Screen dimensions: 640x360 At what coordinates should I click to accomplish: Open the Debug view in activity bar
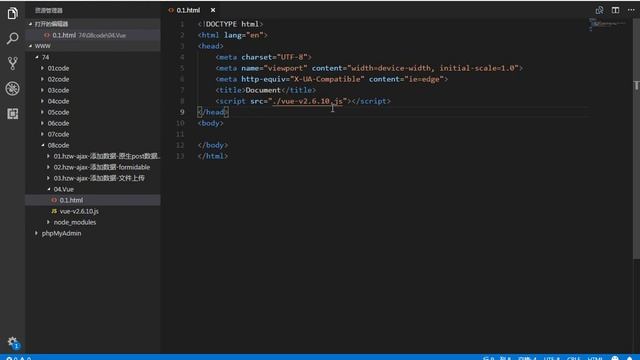13,89
